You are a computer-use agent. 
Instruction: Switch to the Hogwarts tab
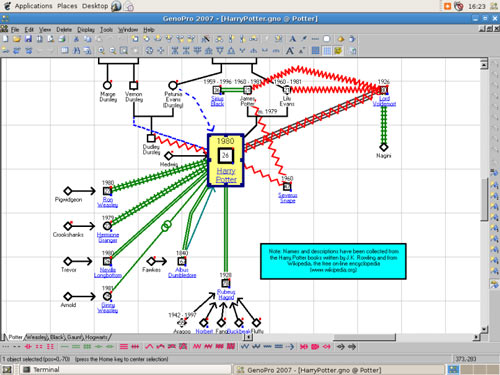pos(96,337)
